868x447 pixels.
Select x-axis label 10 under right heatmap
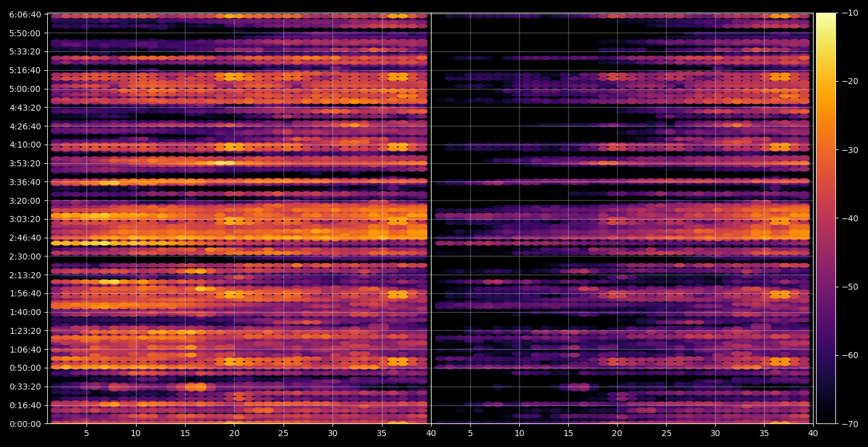[x=519, y=433]
